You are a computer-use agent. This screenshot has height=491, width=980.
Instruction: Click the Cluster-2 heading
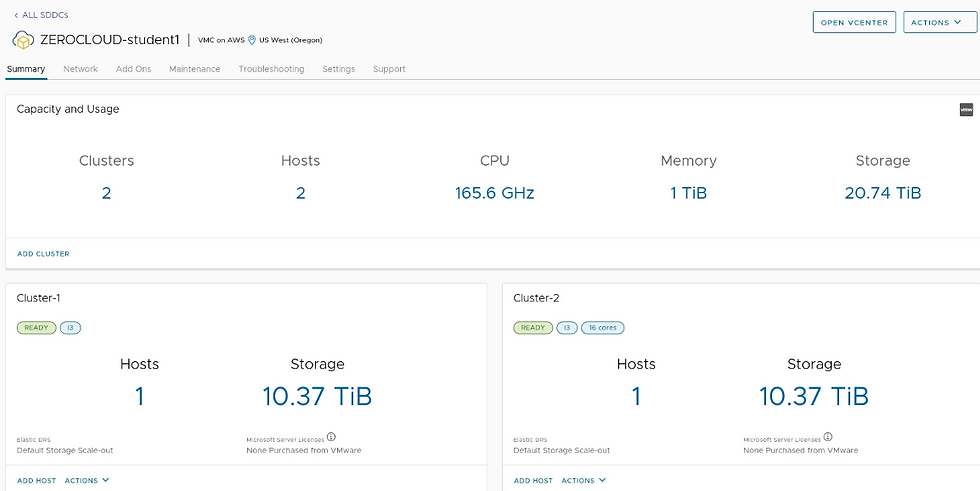[x=536, y=298]
